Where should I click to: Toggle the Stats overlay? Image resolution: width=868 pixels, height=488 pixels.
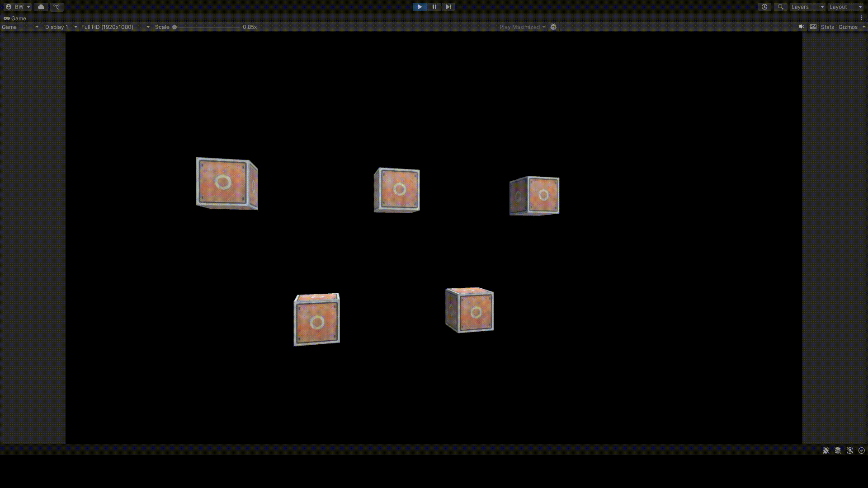tap(827, 27)
